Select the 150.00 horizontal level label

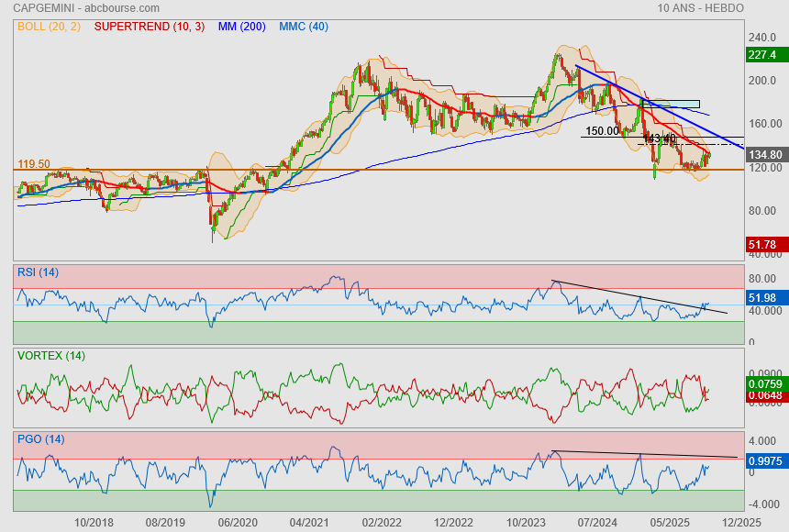[602, 131]
